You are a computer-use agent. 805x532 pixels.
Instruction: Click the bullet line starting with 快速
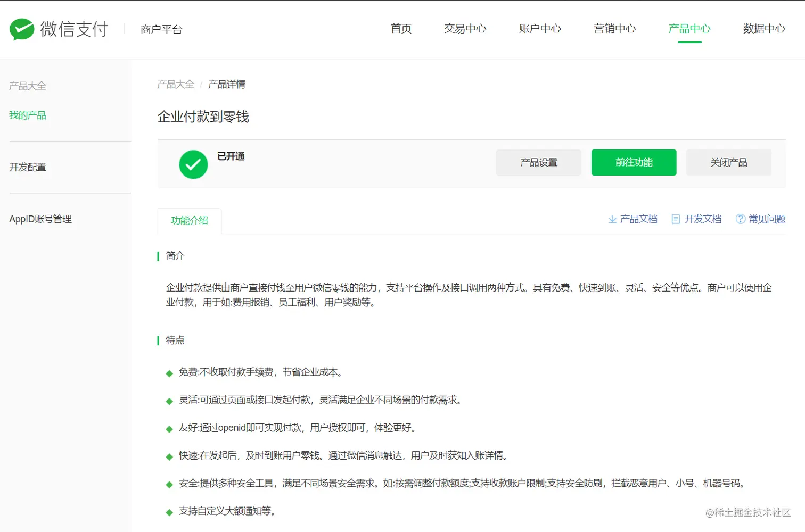344,455
